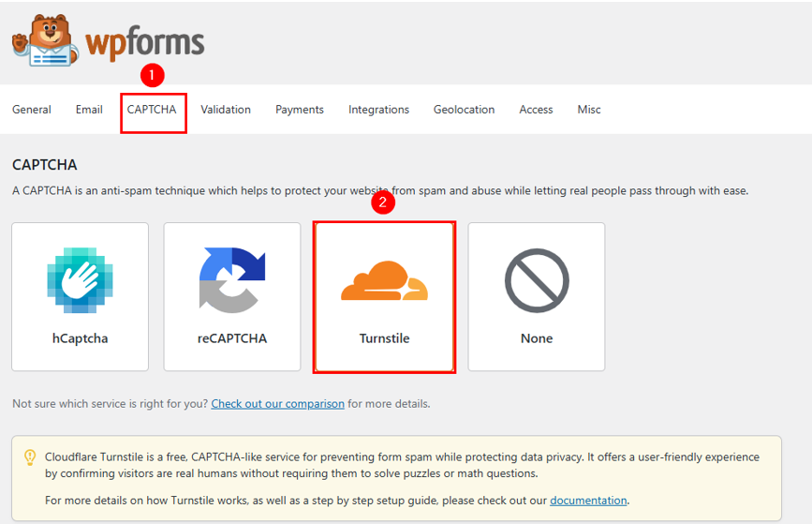The image size is (812, 524).
Task: Open the General settings tab
Action: (x=32, y=110)
